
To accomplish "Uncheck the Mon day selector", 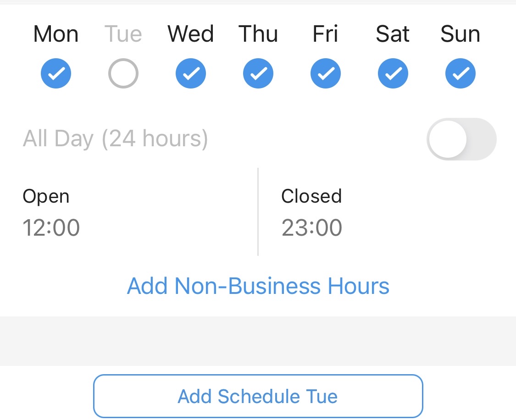I will (x=56, y=73).
